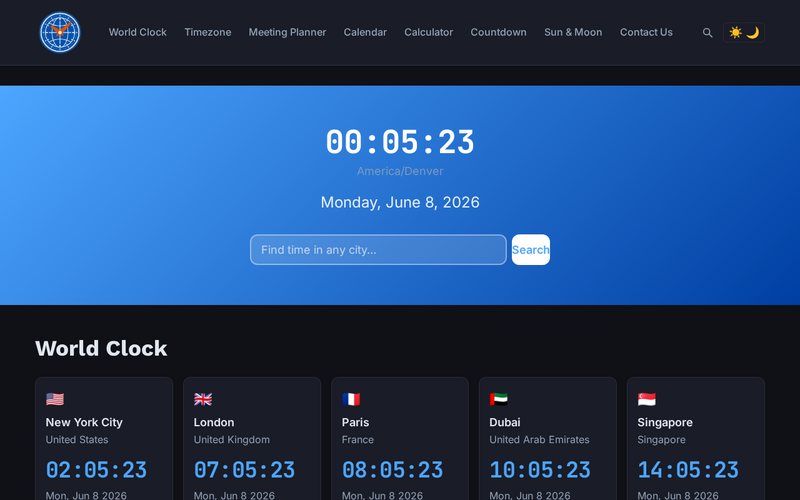Open the Sun & Moon page
800x500 pixels.
pyautogui.click(x=573, y=32)
